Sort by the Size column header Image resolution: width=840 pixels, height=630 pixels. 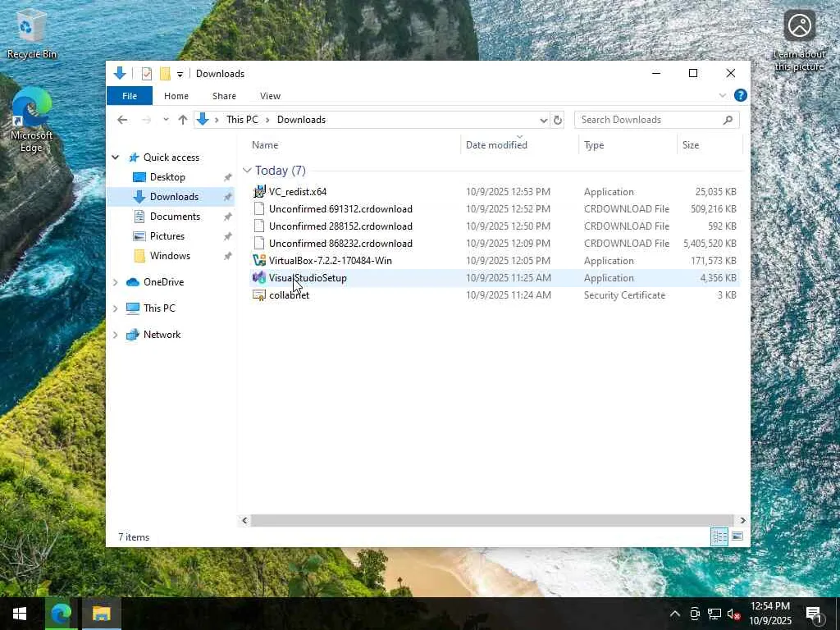pos(710,144)
